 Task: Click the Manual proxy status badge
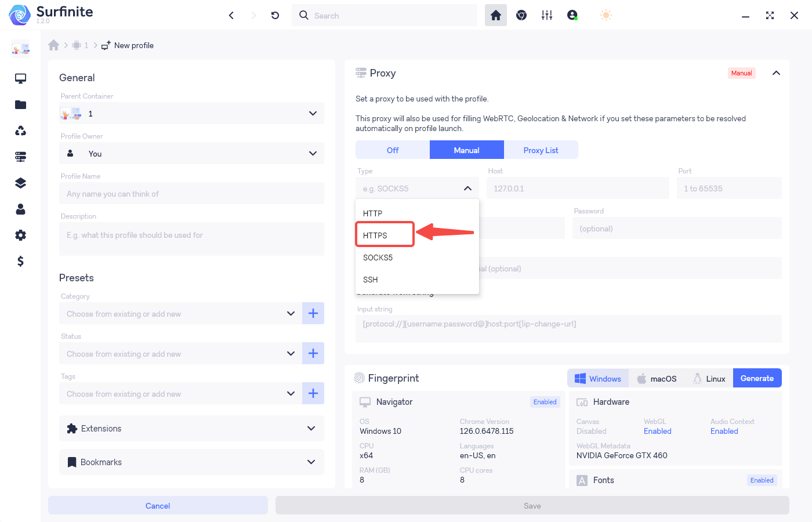click(742, 73)
